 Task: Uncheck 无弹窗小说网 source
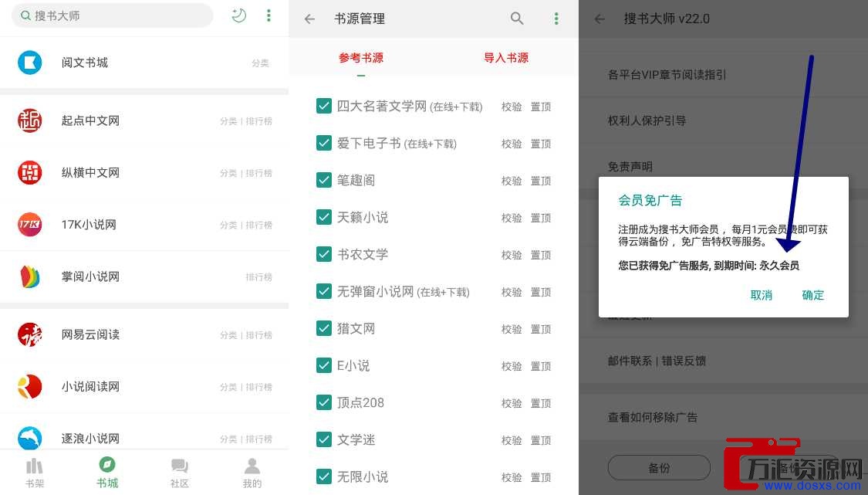click(324, 292)
